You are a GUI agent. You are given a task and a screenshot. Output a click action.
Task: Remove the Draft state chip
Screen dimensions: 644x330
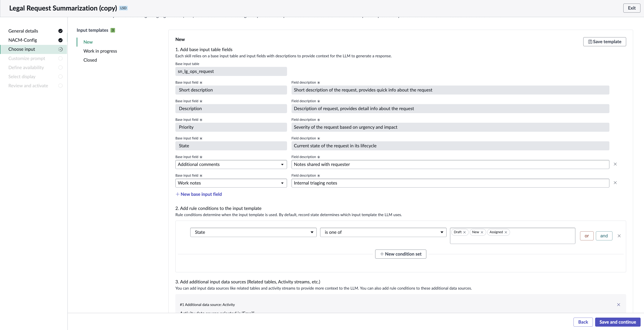(464, 232)
